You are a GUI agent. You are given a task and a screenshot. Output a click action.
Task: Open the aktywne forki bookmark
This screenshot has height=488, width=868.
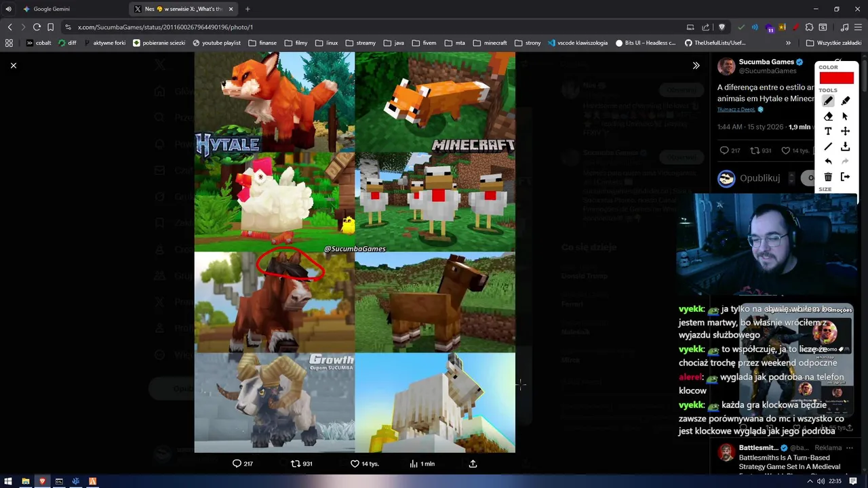pos(105,43)
